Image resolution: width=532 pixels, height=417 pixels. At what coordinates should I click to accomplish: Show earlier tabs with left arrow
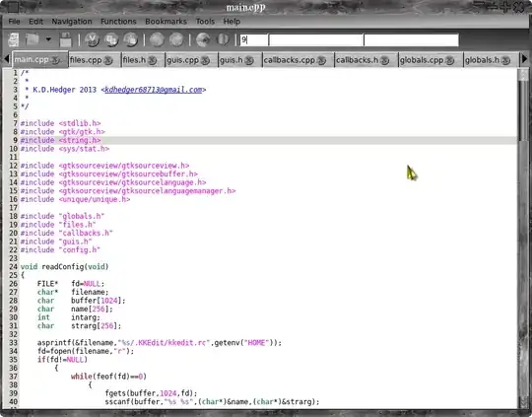[7, 59]
